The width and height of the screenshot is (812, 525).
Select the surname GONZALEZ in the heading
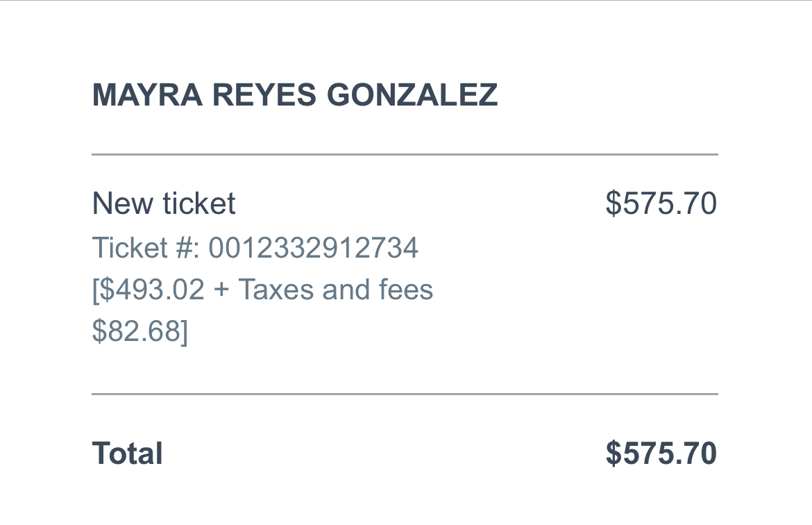click(412, 95)
